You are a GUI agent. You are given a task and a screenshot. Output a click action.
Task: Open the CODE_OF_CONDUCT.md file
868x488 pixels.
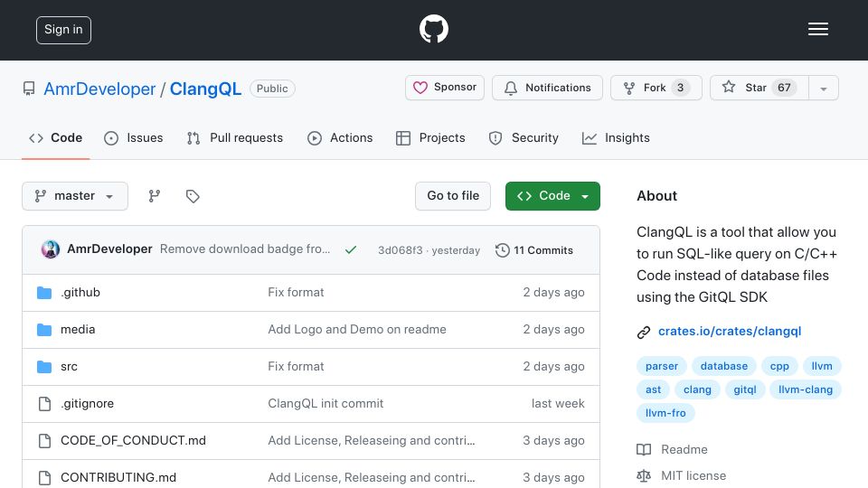click(x=133, y=440)
